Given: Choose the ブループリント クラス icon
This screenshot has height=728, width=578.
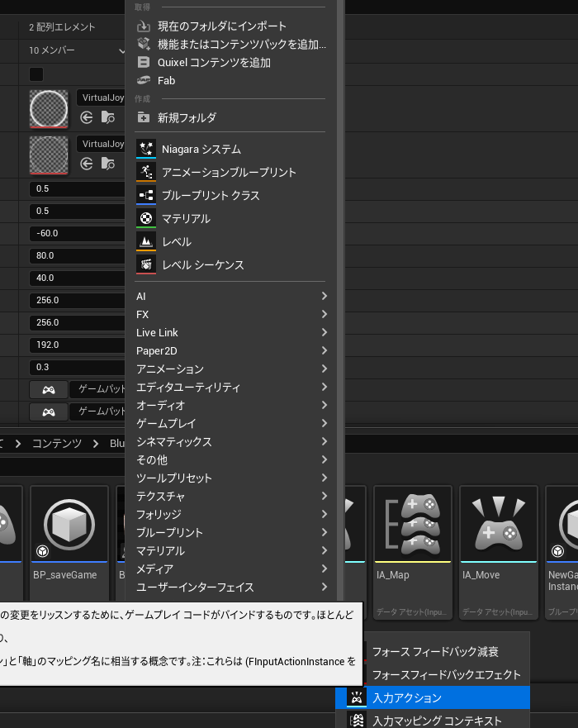Looking at the screenshot, I should 146,195.
